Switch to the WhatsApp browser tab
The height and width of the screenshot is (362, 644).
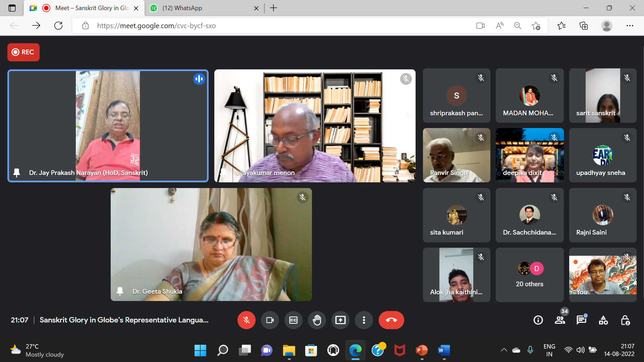click(182, 8)
